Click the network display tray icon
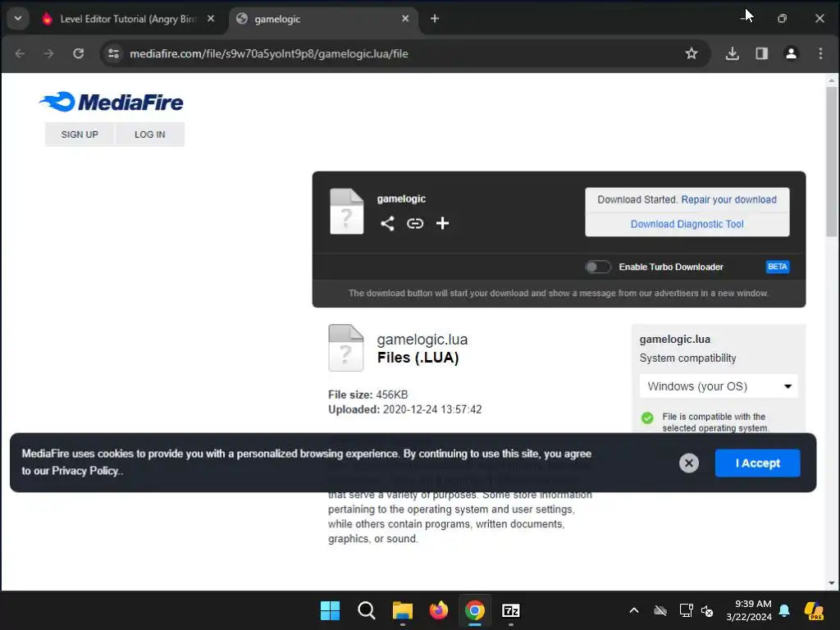840x630 pixels. click(x=686, y=610)
